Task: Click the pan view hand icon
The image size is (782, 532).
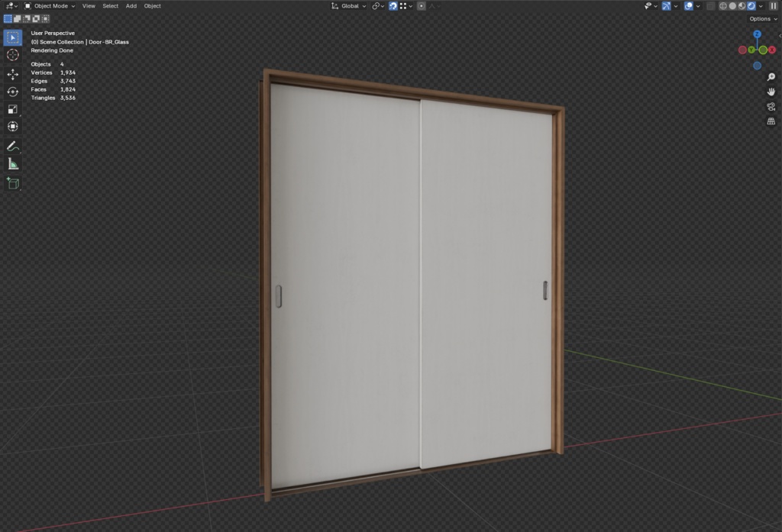Action: tap(771, 92)
